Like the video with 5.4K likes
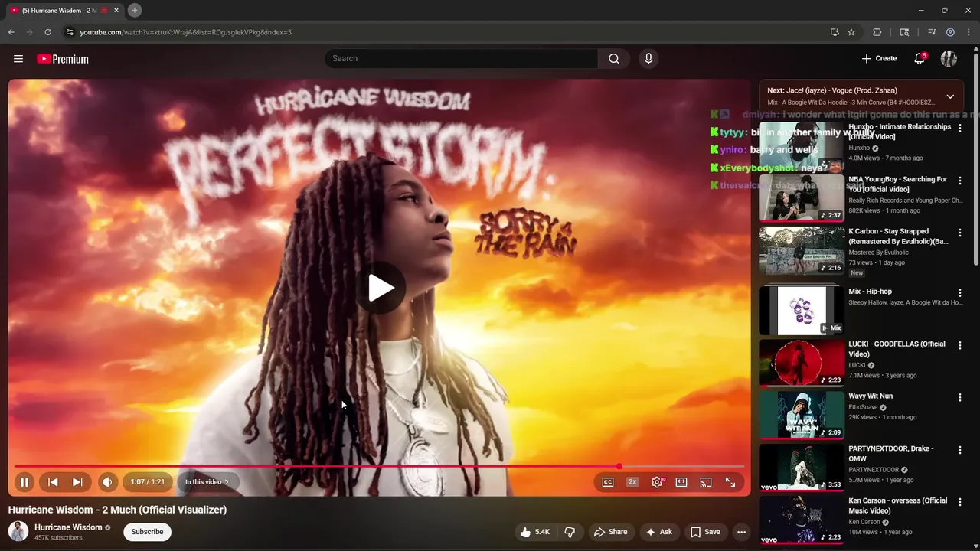Screen dimensions: 980x551 534,532
